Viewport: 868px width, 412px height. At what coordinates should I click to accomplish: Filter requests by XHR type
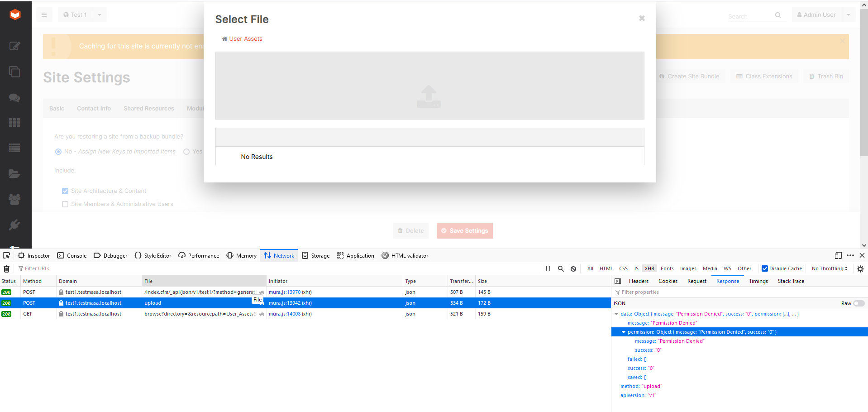tap(649, 268)
